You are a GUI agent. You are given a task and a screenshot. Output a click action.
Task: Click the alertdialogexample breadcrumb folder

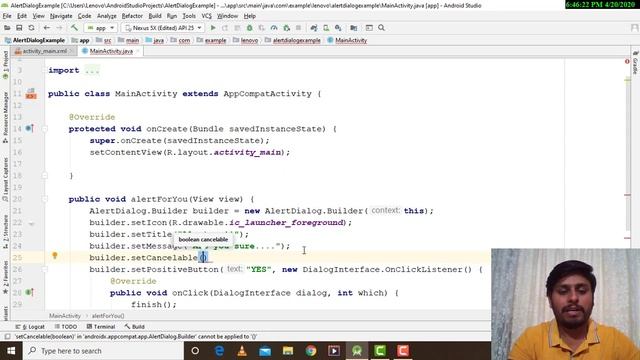[x=293, y=40]
